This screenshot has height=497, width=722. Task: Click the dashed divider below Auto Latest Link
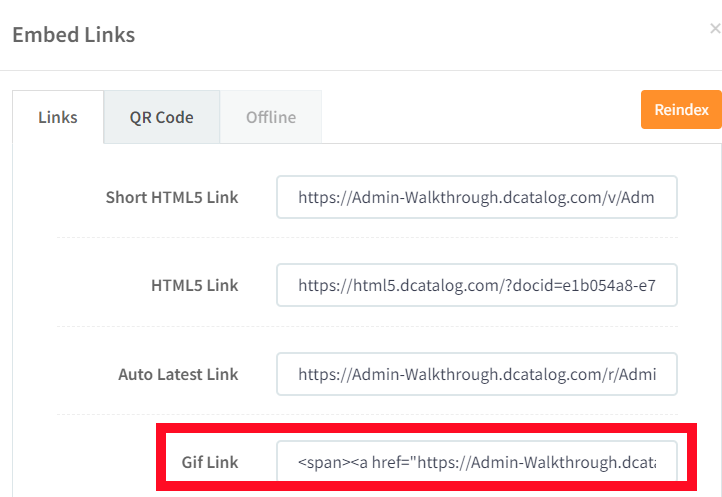pos(367,415)
